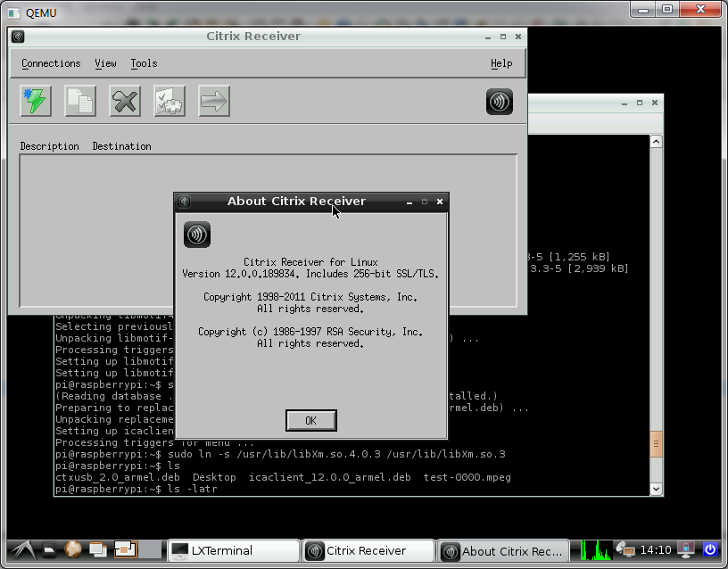
Task: Click the 14:10 panel clock
Action: click(x=656, y=550)
